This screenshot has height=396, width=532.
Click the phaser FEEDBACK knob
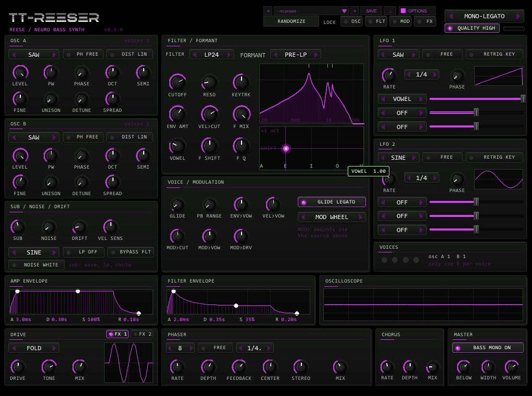[239, 367]
